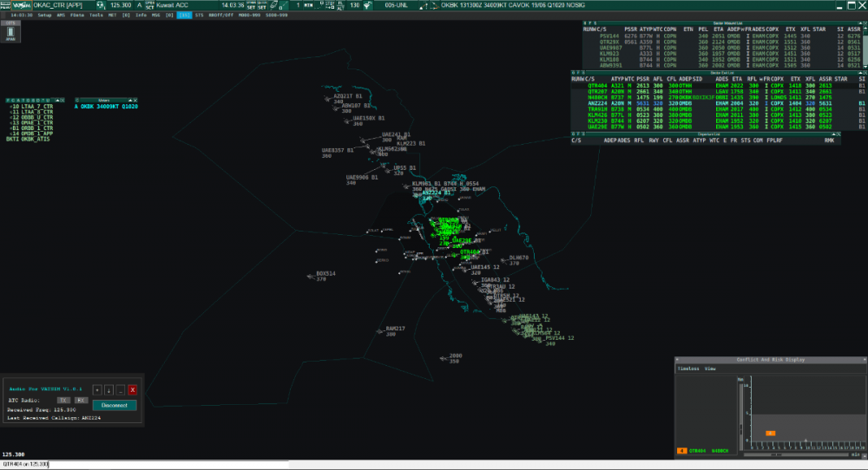Screen dimensions: 868x470
Task: Open the Timeloss menu in Conflict display
Action: [x=687, y=369]
